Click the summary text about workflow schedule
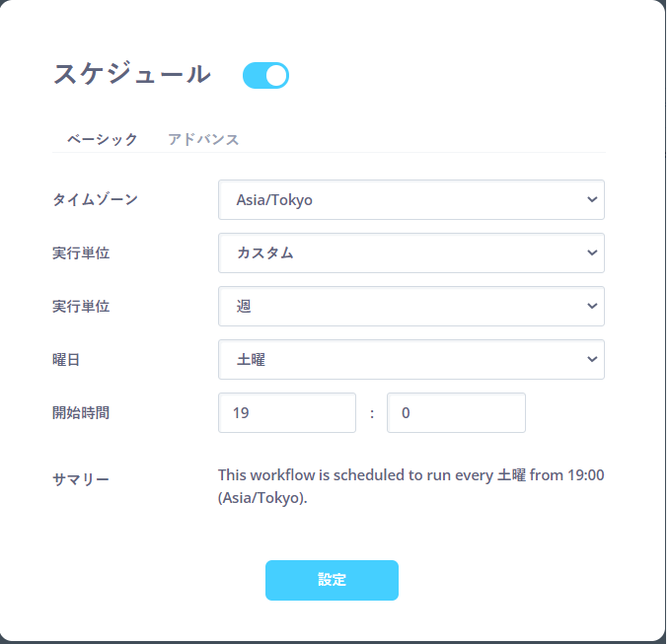 coord(411,486)
